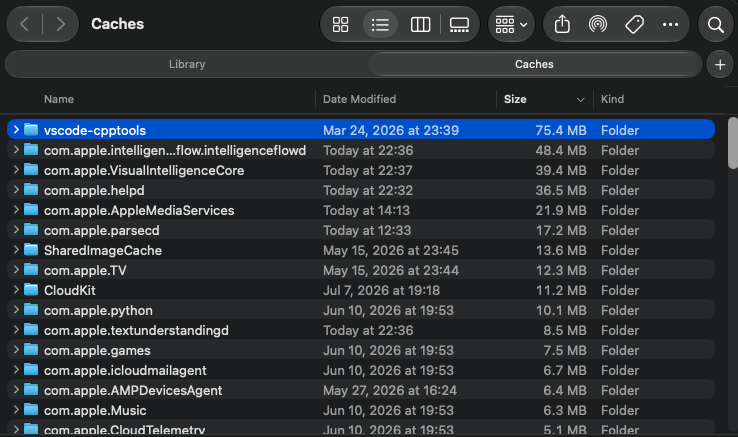
Task: Select the com.apple.games folder name
Action: [x=97, y=350]
